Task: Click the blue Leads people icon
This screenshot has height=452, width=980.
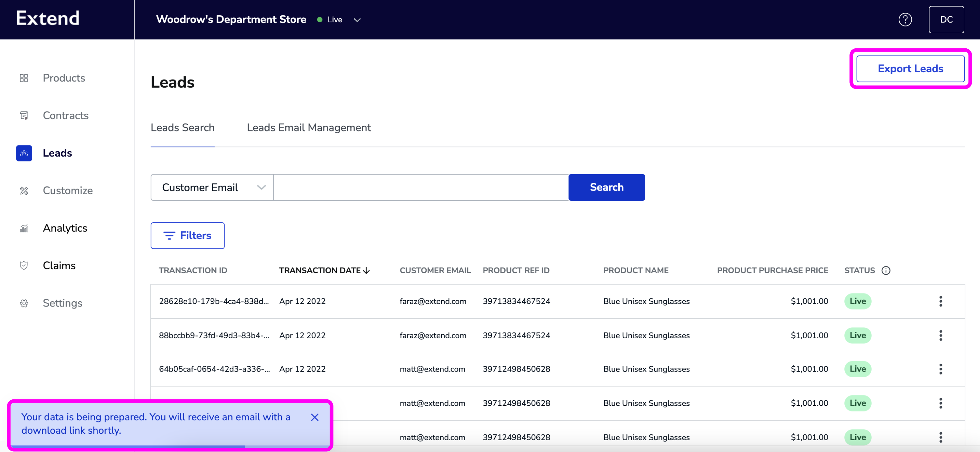Action: point(24,153)
